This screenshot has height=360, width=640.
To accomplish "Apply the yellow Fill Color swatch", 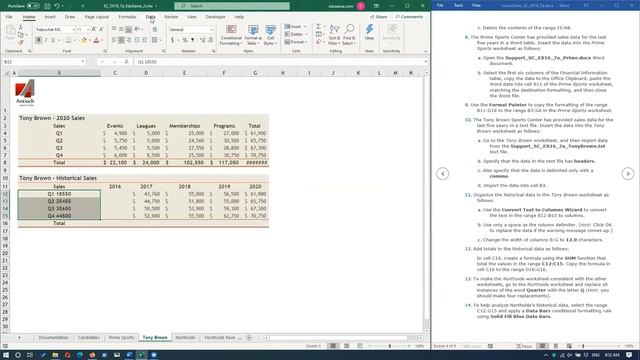I will click(84, 40).
